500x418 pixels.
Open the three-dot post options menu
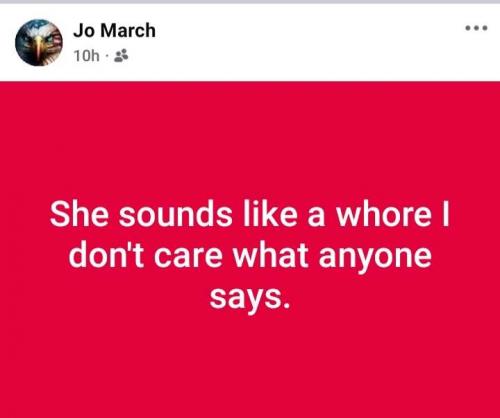[x=477, y=28]
